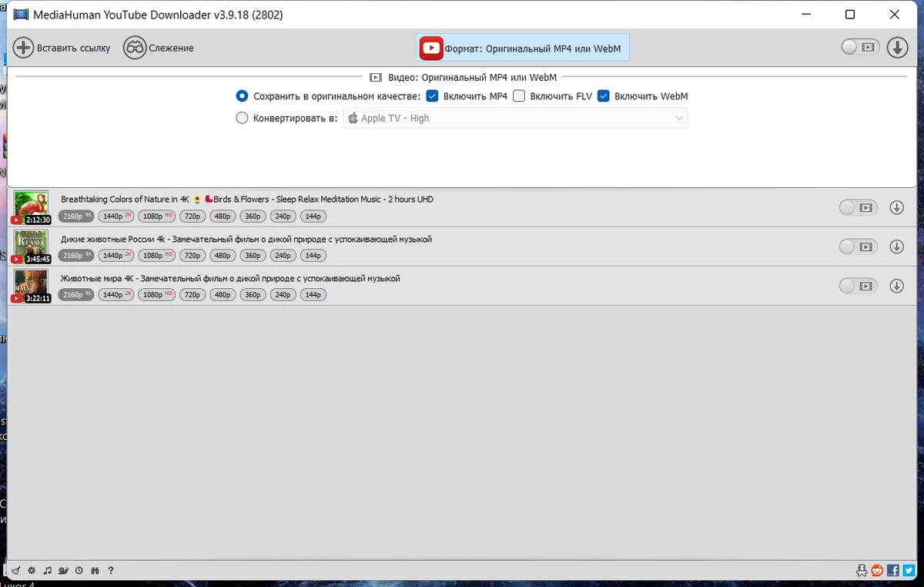Select 240p for Дикие животные России
The image size is (924, 587).
(283, 256)
